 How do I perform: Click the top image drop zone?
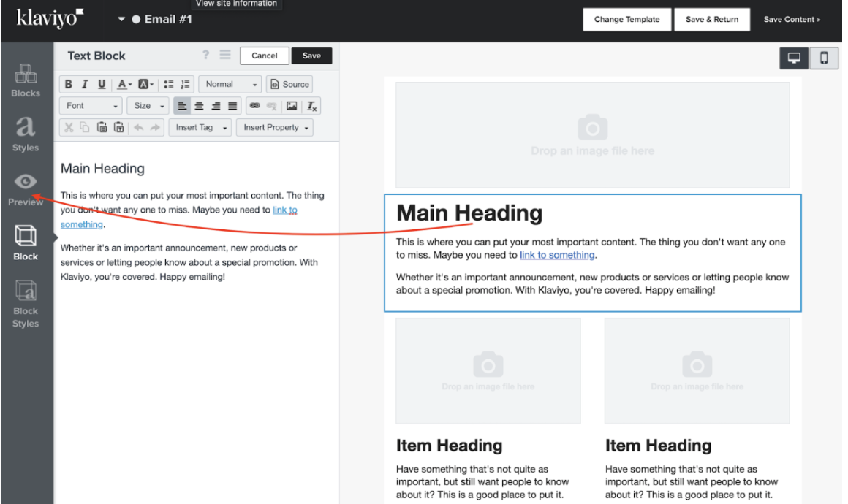592,135
